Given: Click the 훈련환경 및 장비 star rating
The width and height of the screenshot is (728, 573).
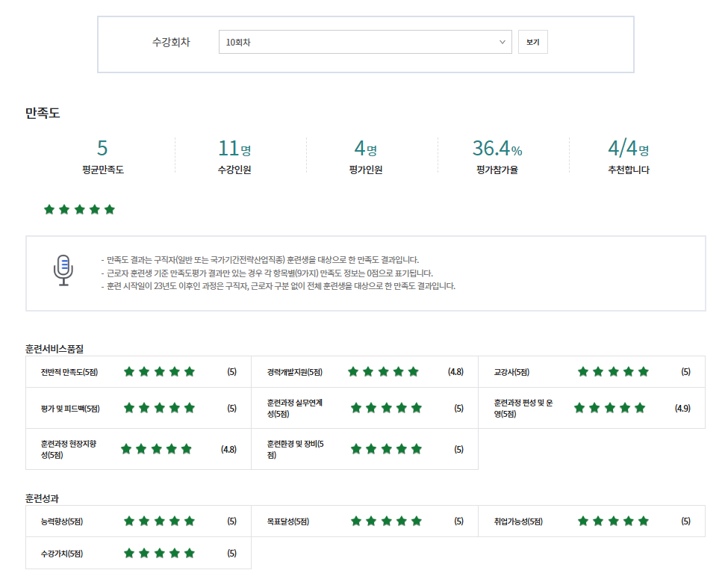Looking at the screenshot, I should coord(386,449).
